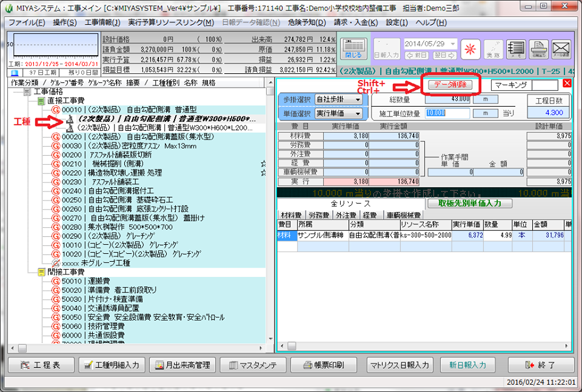Click the small blue icon beside 97日工期
582x392 pixels.
pyautogui.click(x=15, y=73)
